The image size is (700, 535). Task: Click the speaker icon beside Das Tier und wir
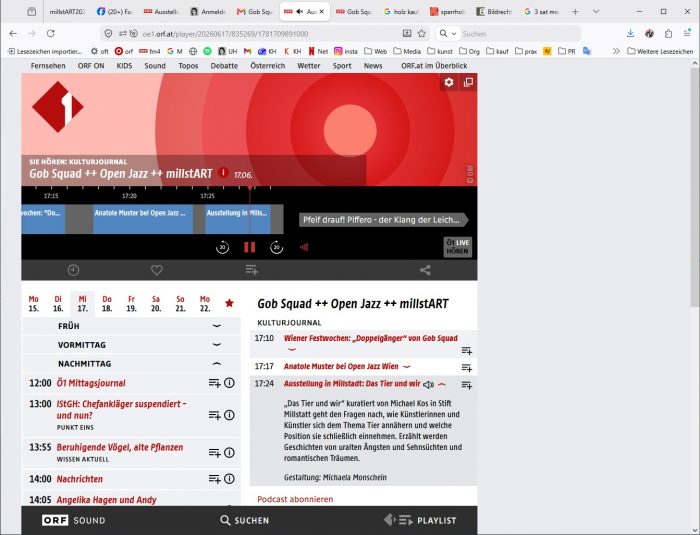click(429, 384)
